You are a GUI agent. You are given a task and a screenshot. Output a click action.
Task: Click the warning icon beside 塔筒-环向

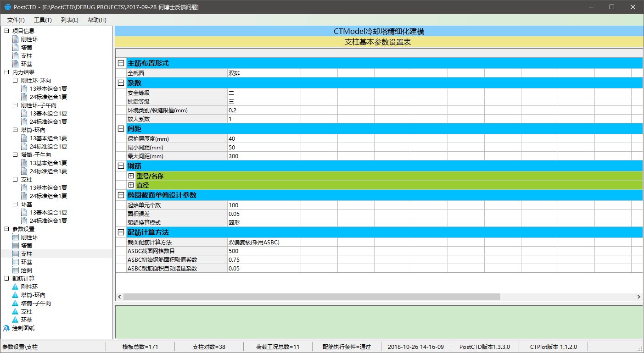tap(15, 295)
